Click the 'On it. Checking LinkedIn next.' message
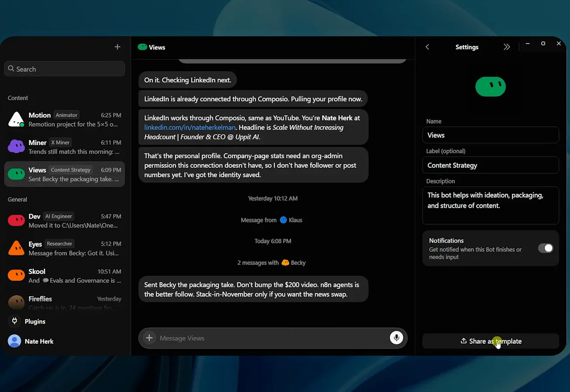The height and width of the screenshot is (392, 570). [x=188, y=80]
